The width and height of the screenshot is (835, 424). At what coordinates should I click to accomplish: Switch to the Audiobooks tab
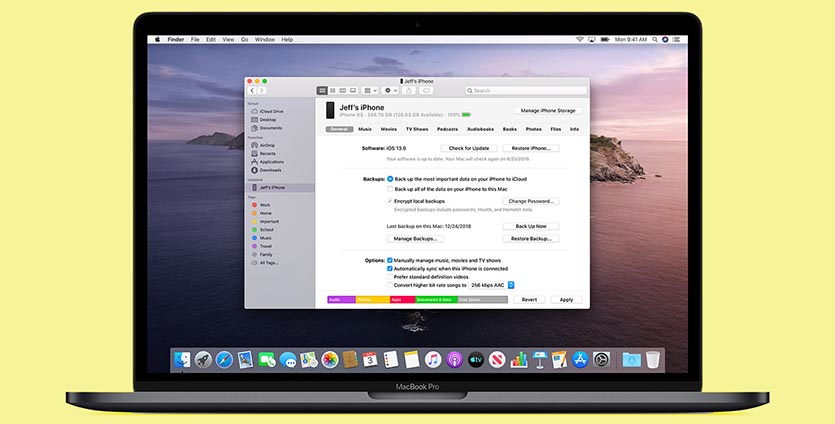pyautogui.click(x=480, y=129)
